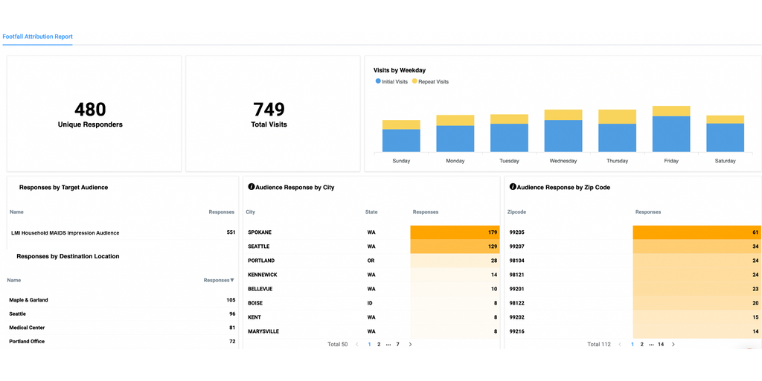
Task: Click Saturday's yellow Repeat Visits bar segment
Action: coord(725,119)
